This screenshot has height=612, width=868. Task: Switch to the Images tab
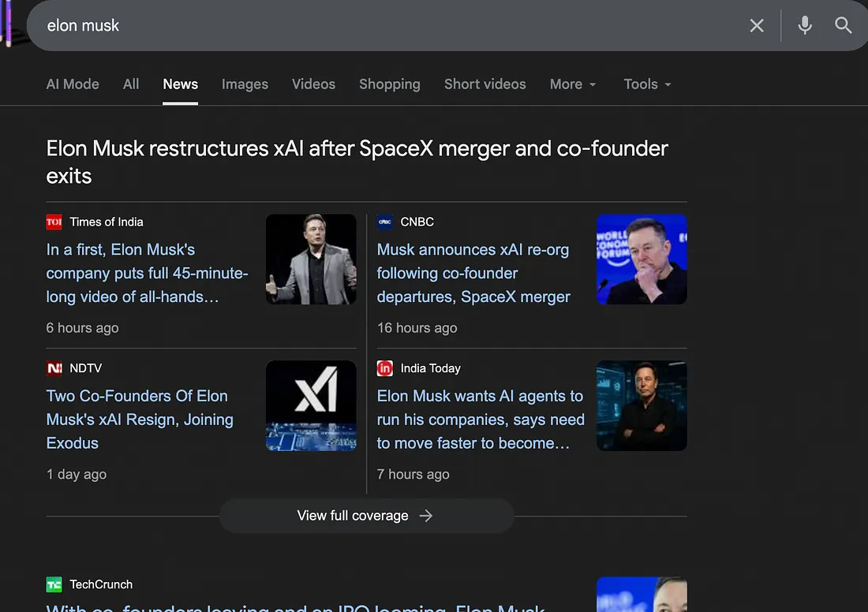click(x=245, y=84)
